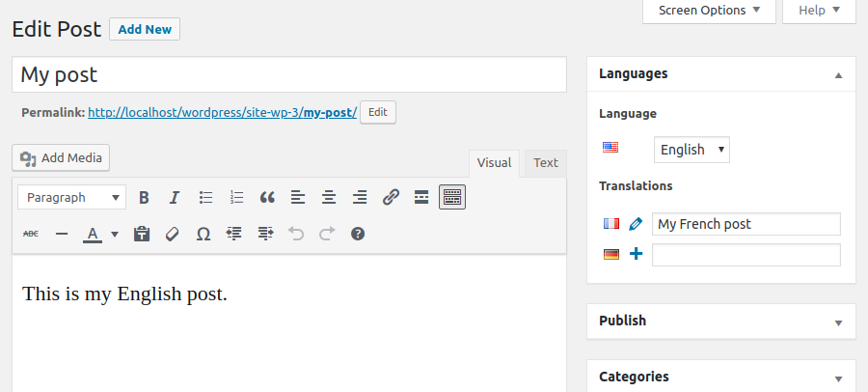The height and width of the screenshot is (392, 868).
Task: Click the Add Media button
Action: pyautogui.click(x=62, y=157)
